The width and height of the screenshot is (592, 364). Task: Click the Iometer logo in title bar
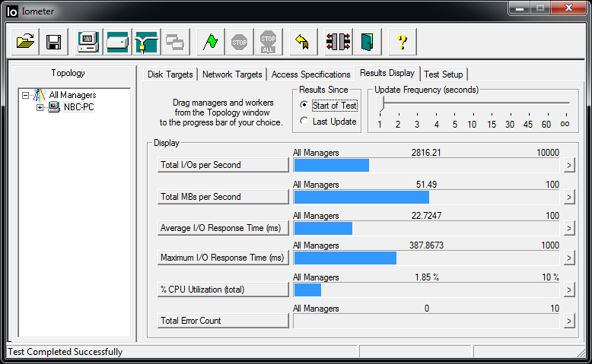[x=12, y=11]
